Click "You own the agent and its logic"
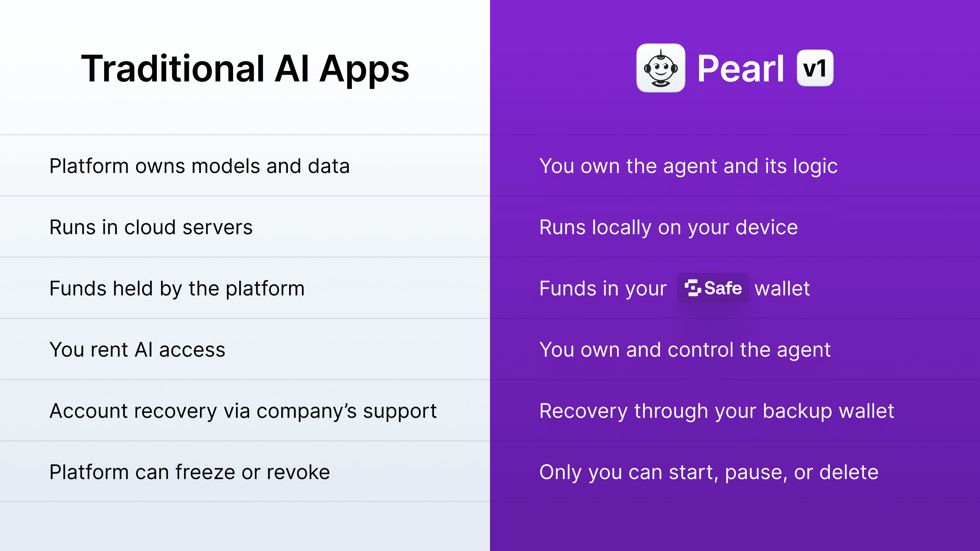980x551 pixels. pyautogui.click(x=688, y=166)
